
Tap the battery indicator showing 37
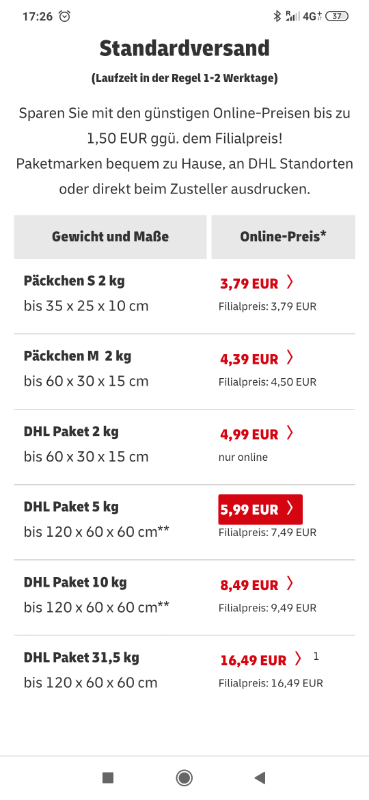(x=337, y=16)
